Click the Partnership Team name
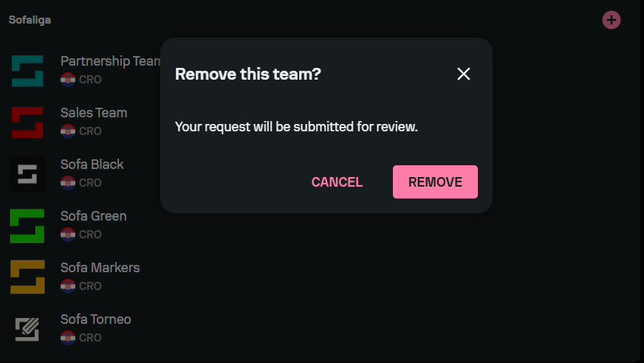The height and width of the screenshot is (363, 644). point(110,61)
